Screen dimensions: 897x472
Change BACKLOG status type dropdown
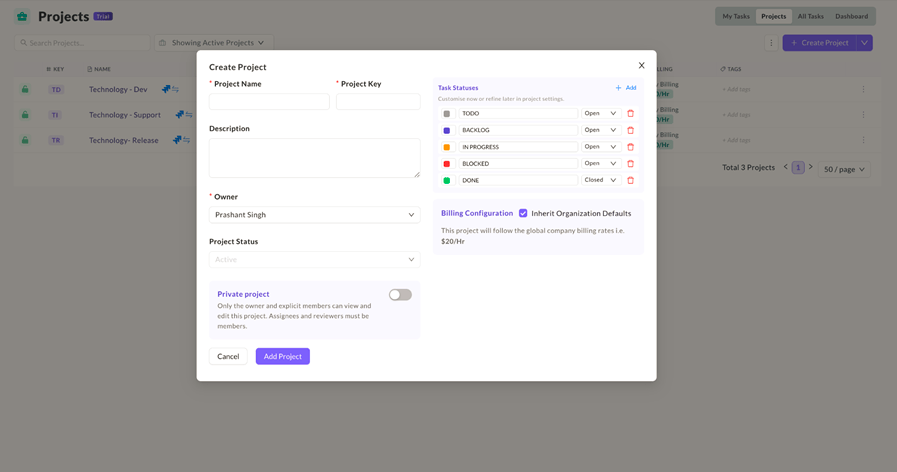pyautogui.click(x=600, y=130)
